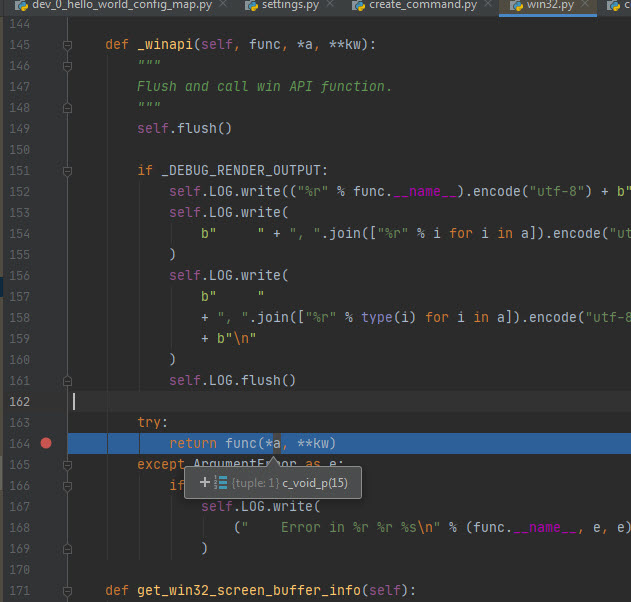
Task: Collapse the _winapi method at line 145
Action: coord(68,45)
